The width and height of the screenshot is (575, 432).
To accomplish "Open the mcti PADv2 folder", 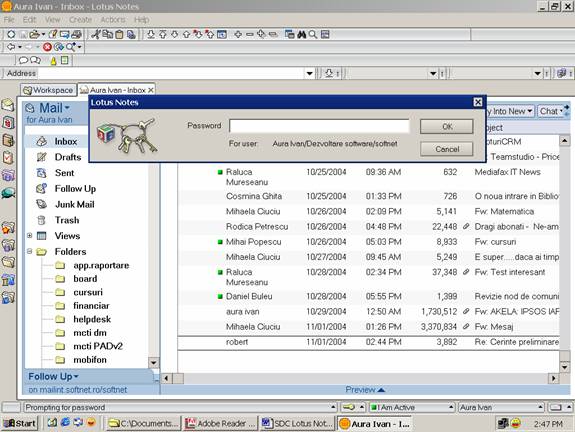I will (x=98, y=346).
